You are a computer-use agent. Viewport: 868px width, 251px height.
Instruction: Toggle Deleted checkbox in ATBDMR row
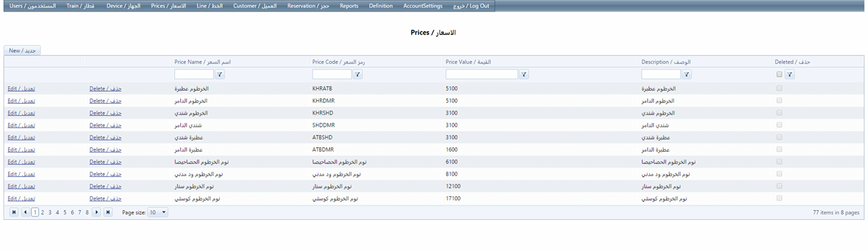tap(779, 149)
